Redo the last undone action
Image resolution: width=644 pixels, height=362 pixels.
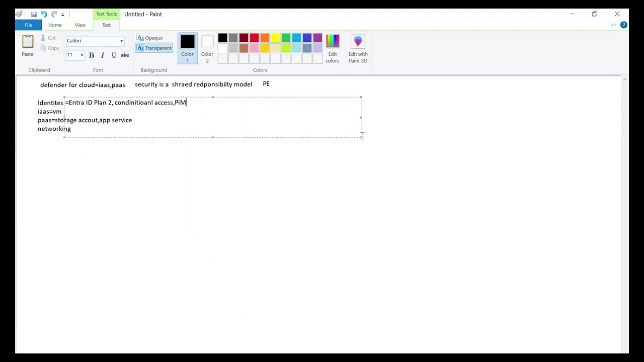pos(54,14)
